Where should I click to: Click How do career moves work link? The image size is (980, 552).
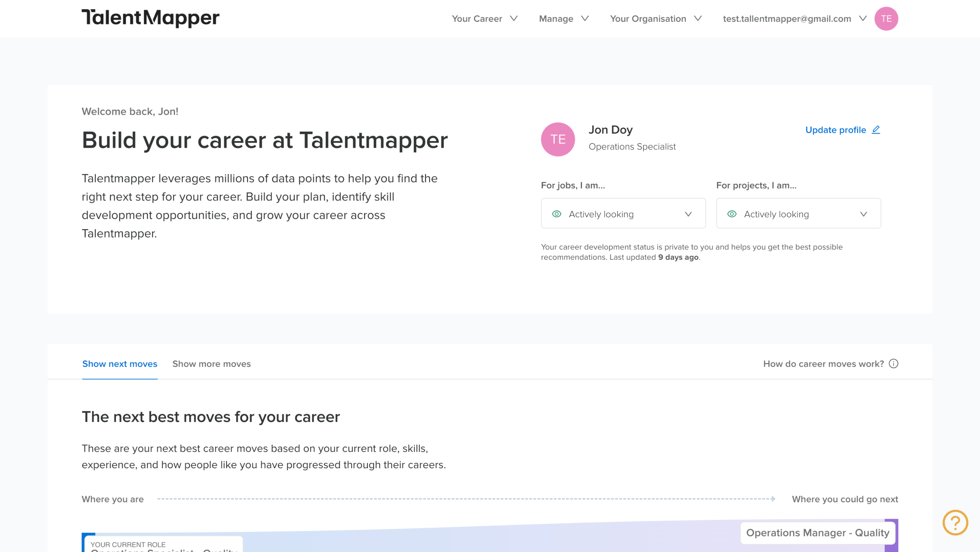823,364
